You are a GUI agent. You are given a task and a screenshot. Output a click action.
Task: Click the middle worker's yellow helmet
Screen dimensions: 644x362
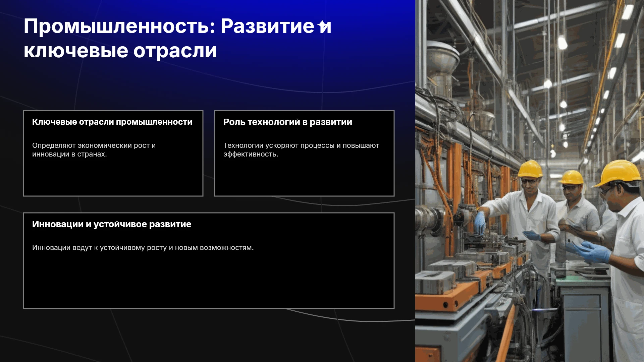click(572, 177)
